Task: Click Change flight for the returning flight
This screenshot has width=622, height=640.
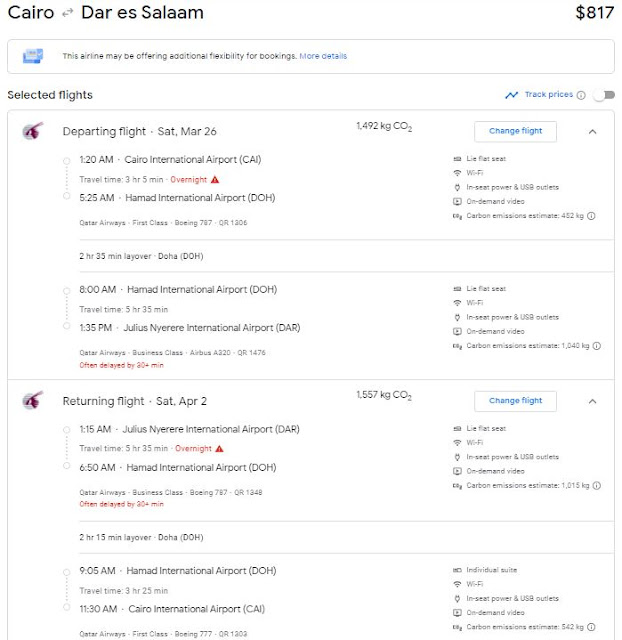Action: (515, 401)
